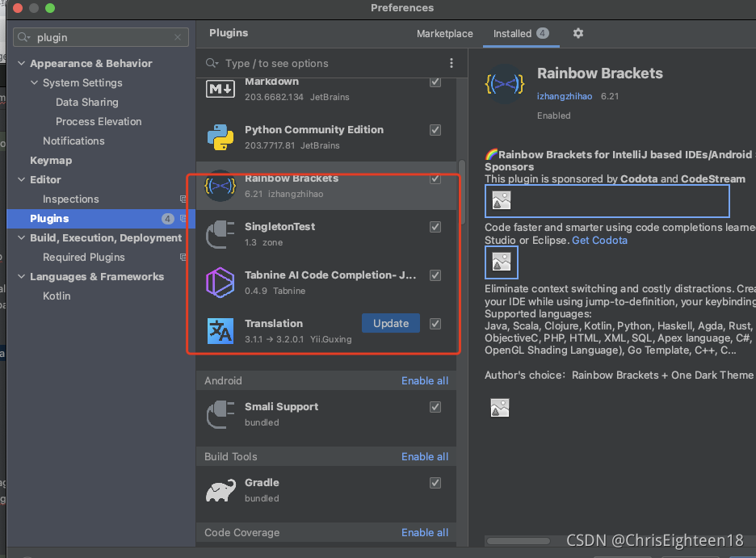Collapse the System Settings node

34,82
